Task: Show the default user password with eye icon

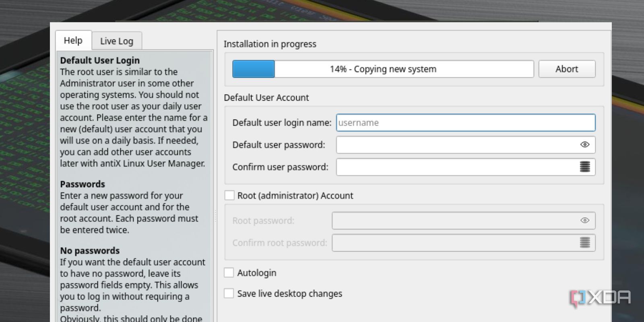Action: tap(585, 144)
